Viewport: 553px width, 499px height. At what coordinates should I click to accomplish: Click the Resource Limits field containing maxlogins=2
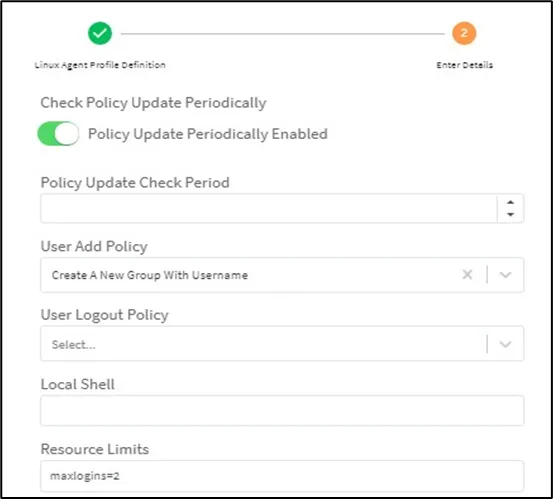pos(282,476)
